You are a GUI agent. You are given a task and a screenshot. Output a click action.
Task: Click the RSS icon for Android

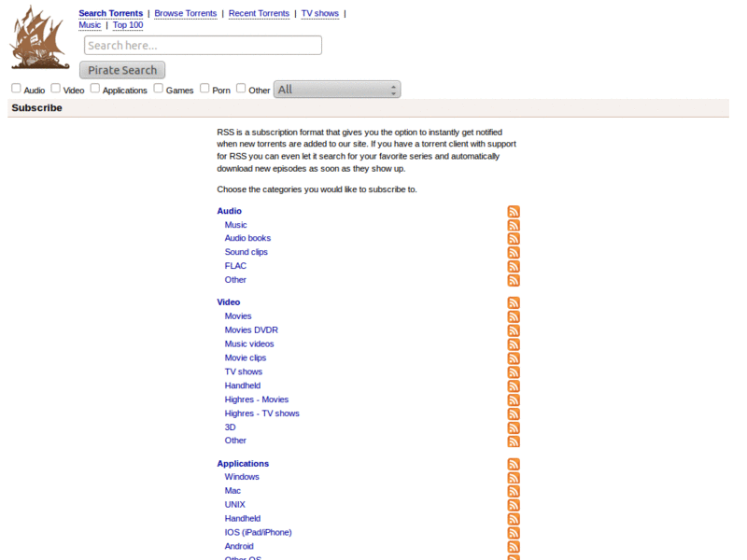pos(514,547)
